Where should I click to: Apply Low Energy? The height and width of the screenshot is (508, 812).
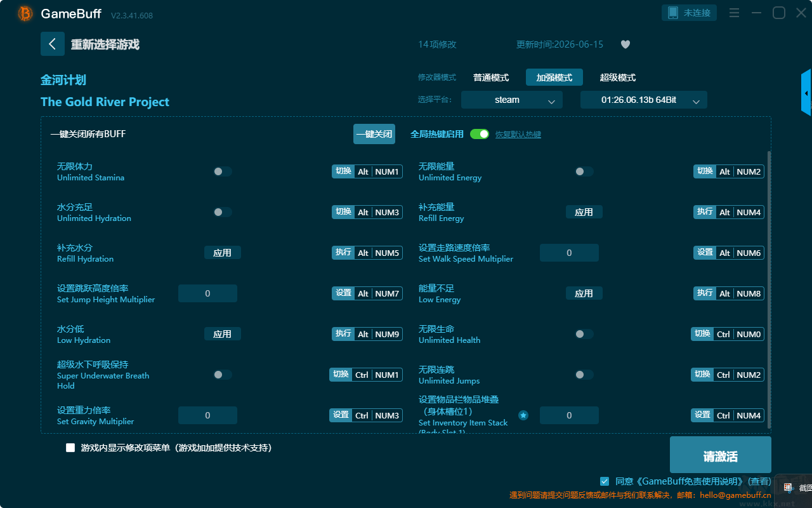[584, 293]
